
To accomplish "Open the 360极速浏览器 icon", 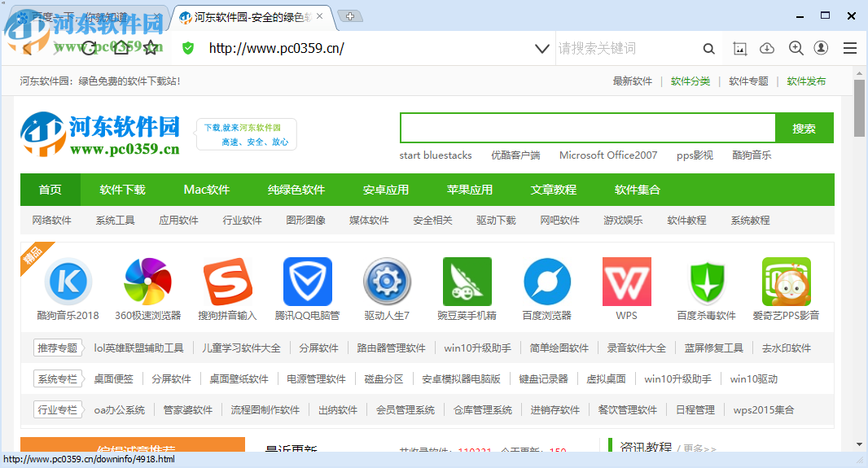I will coord(148,282).
